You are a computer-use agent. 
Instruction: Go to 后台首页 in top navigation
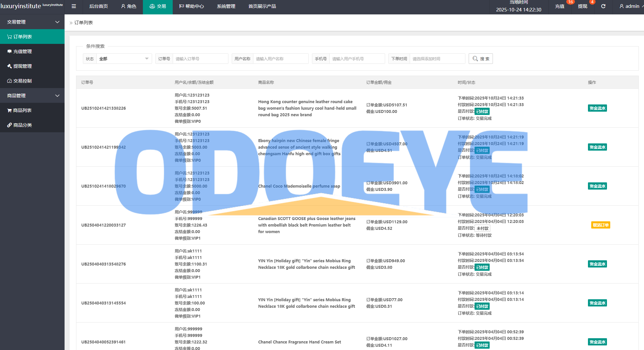(98, 6)
